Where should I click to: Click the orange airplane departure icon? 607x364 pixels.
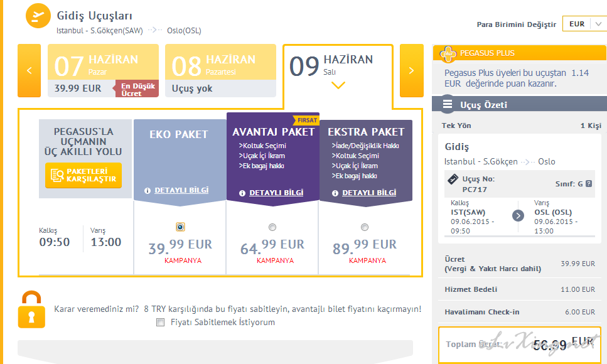pos(38,16)
